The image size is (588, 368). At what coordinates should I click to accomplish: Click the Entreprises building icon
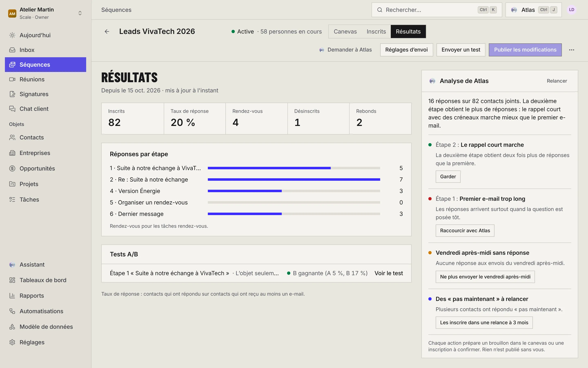point(12,153)
